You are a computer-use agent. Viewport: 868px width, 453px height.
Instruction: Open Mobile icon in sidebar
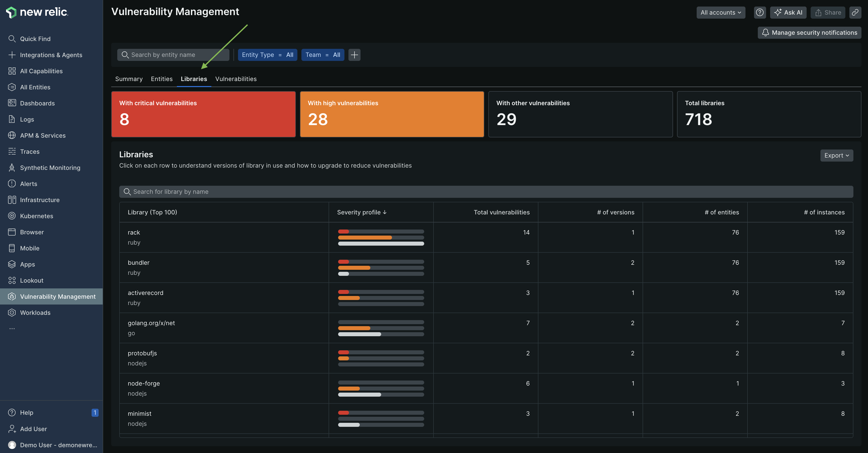click(x=12, y=248)
